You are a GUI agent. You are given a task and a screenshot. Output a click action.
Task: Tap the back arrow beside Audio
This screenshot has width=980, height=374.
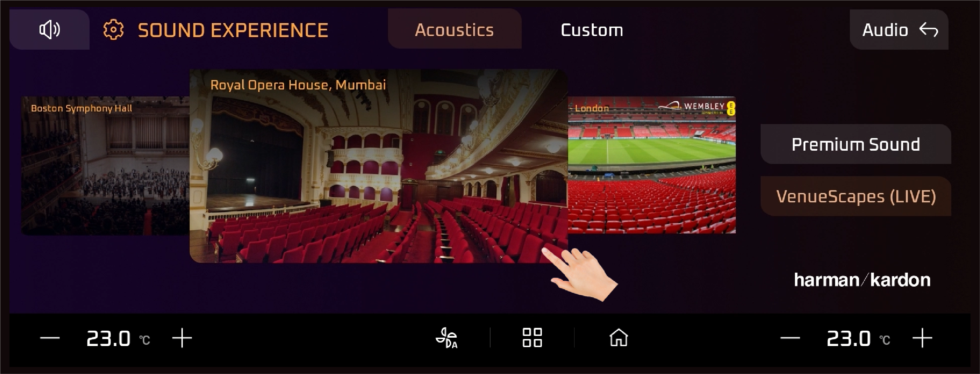coord(929,30)
